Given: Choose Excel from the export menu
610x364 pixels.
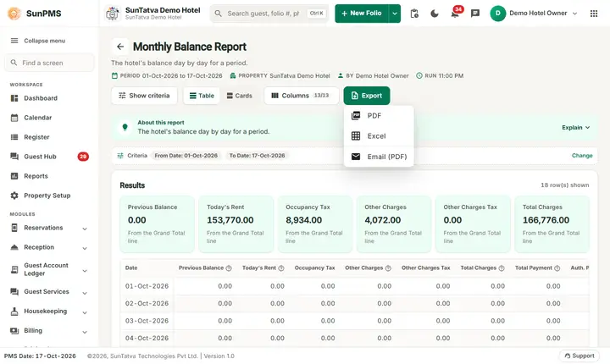Looking at the screenshot, I should tap(379, 135).
